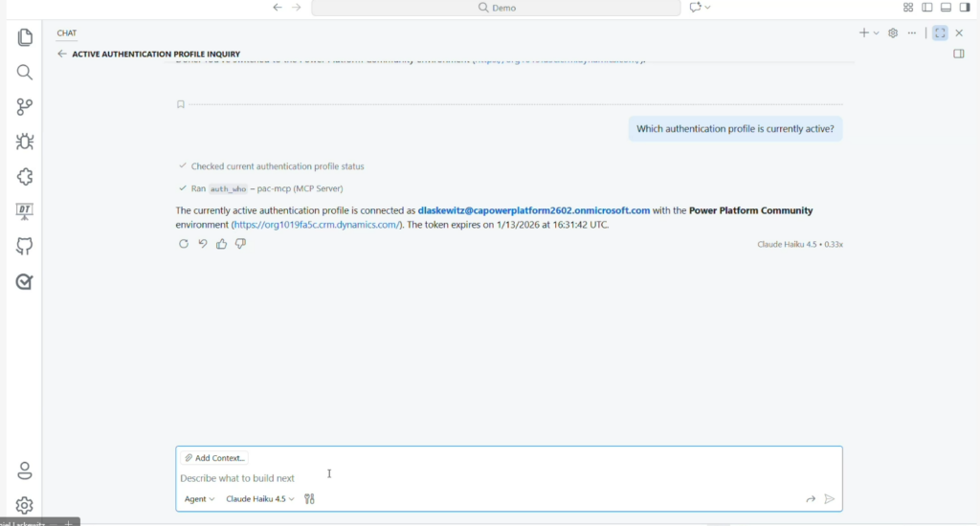This screenshot has width=980, height=526.
Task: Open the Explorer files view
Action: pyautogui.click(x=24, y=37)
